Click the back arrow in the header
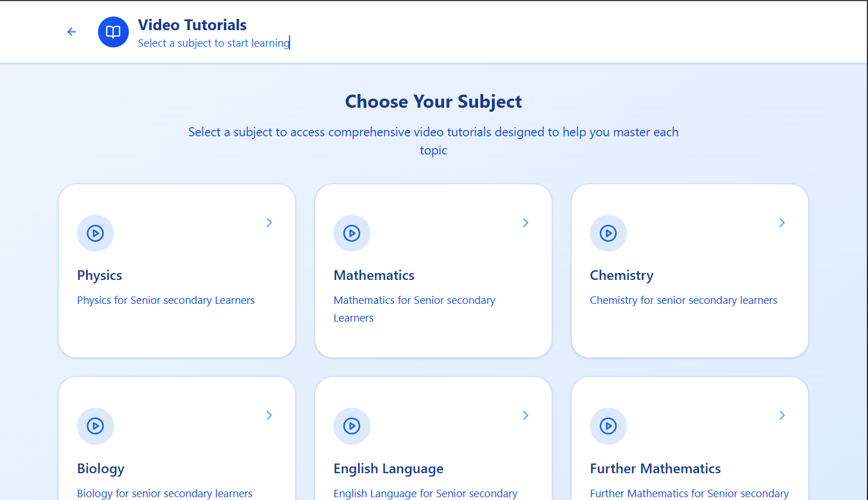Viewport: 868px width, 500px height. pyautogui.click(x=71, y=32)
